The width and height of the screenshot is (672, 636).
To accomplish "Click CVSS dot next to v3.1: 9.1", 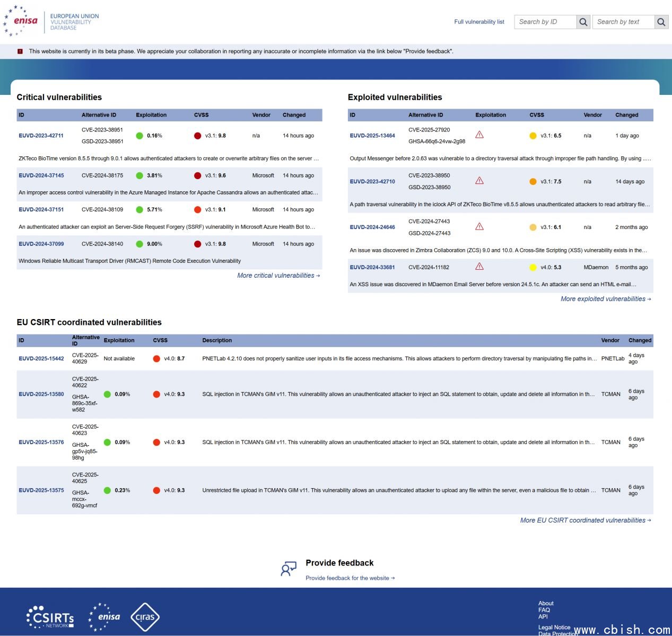I will coord(198,210).
